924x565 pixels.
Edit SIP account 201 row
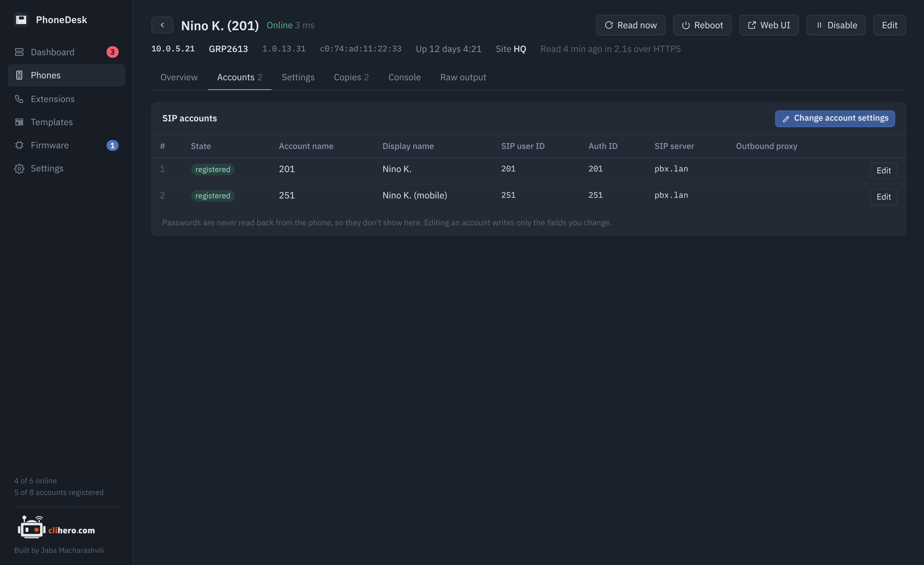coord(883,171)
